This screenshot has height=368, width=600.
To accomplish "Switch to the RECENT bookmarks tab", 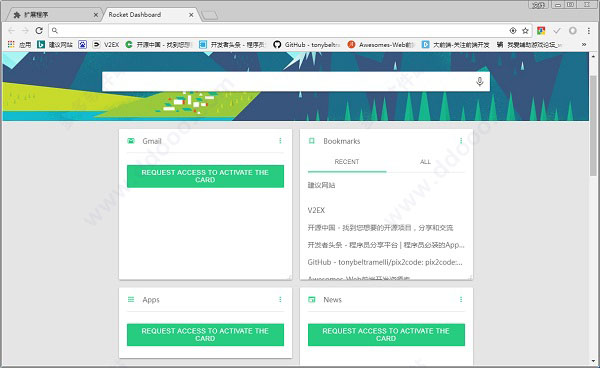I will coord(347,162).
